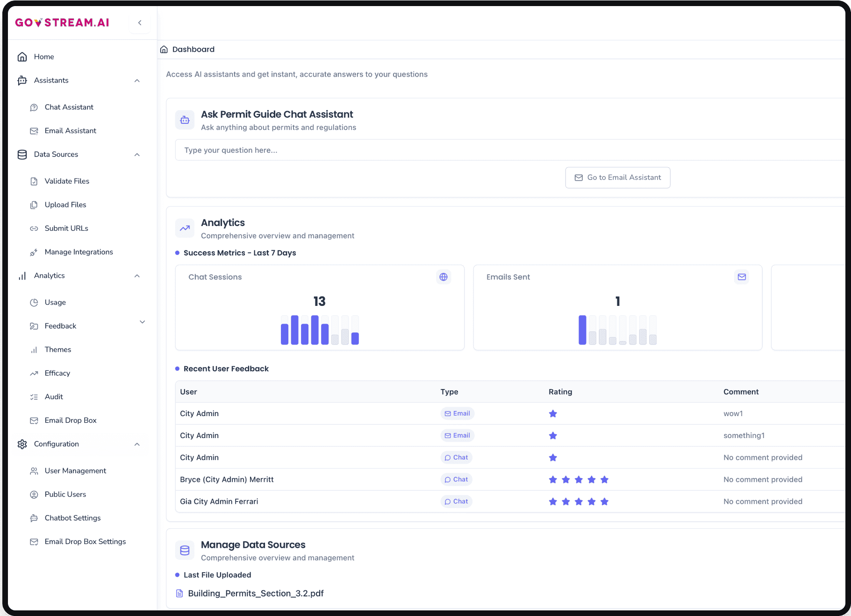Collapse the Assistants section
Viewport: 851px width, 616px height.
[137, 80]
